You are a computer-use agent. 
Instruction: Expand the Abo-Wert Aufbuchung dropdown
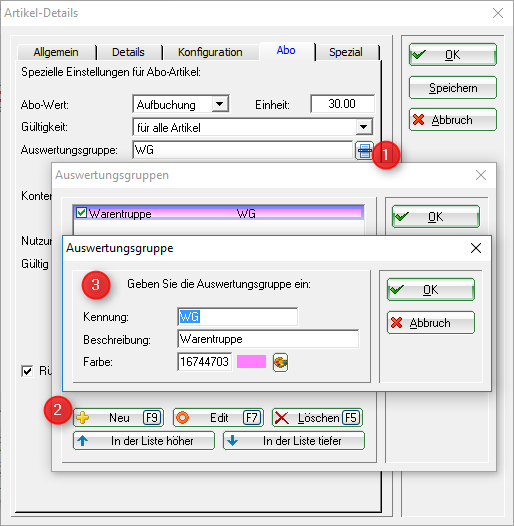pos(220,104)
